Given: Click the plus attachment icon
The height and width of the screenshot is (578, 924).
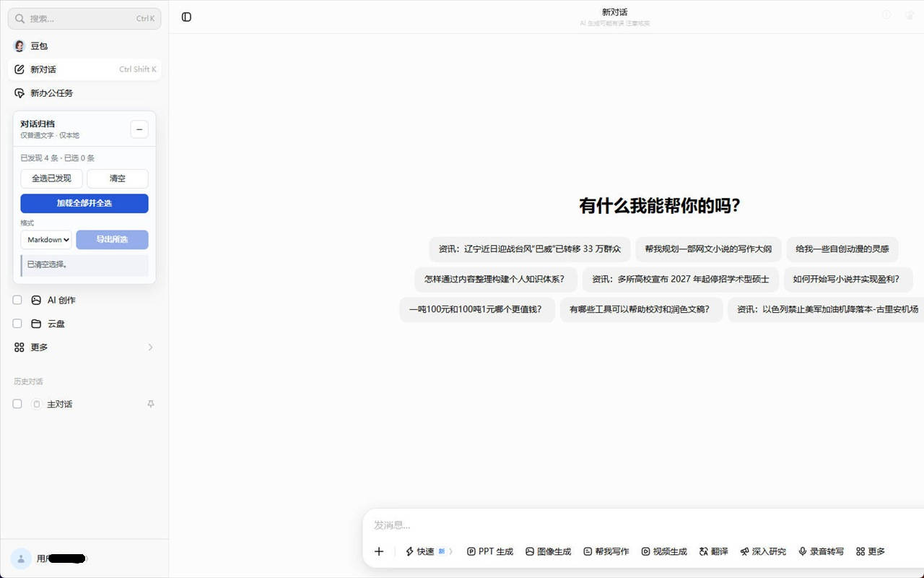Looking at the screenshot, I should (x=379, y=551).
